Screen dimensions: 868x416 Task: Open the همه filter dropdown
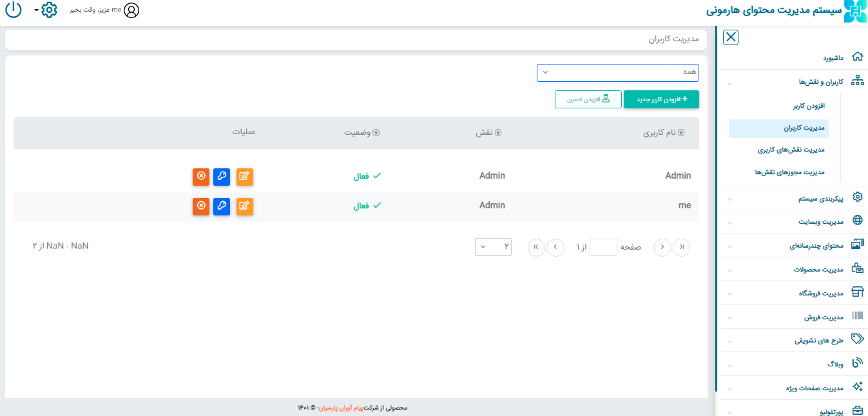click(x=617, y=73)
